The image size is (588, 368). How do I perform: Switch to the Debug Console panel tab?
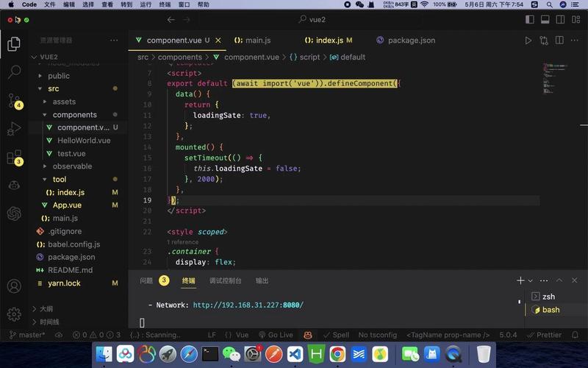point(226,280)
